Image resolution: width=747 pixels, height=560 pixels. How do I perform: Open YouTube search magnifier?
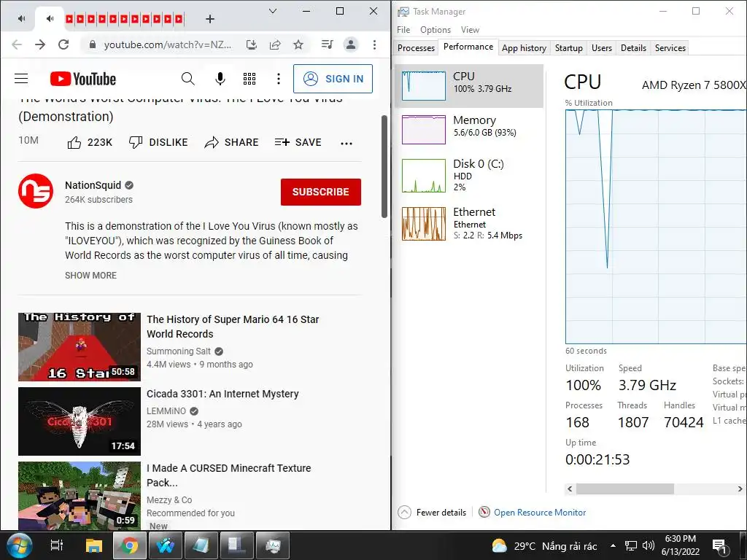188,79
